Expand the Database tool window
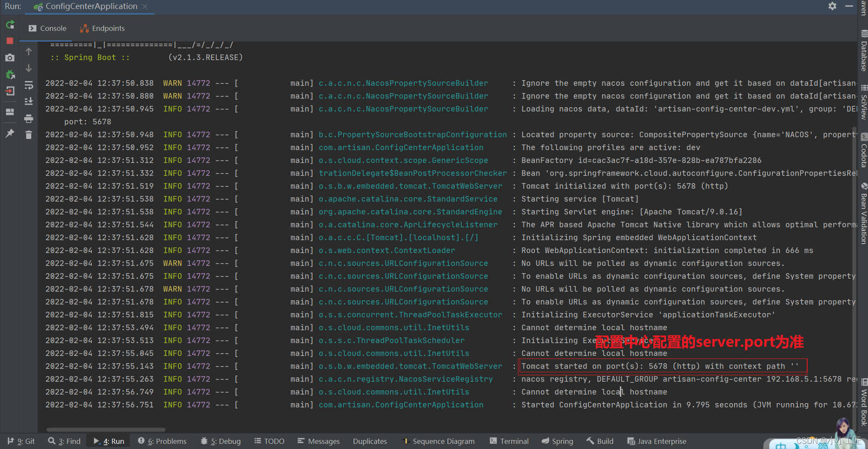This screenshot has height=449, width=868. [x=863, y=51]
